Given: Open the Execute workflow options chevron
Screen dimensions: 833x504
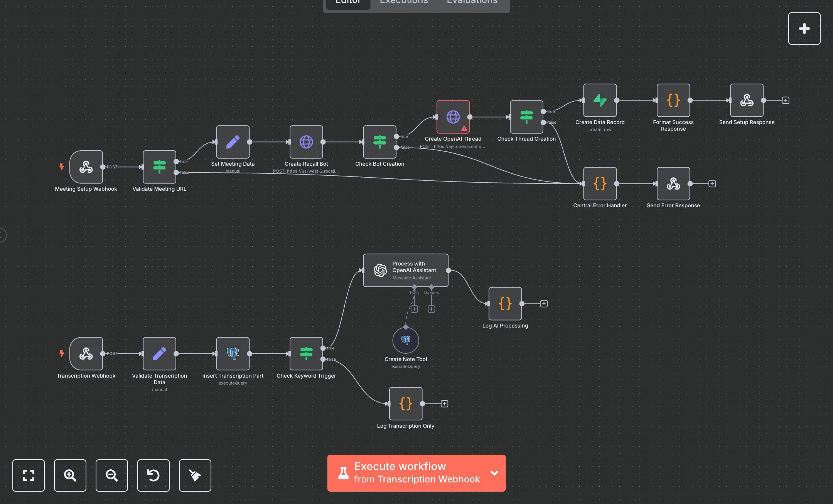Looking at the screenshot, I should point(494,473).
